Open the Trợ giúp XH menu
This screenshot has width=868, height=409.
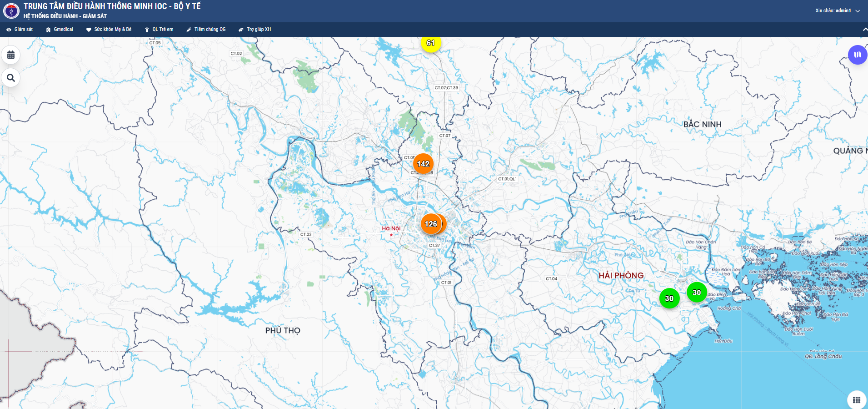point(259,30)
